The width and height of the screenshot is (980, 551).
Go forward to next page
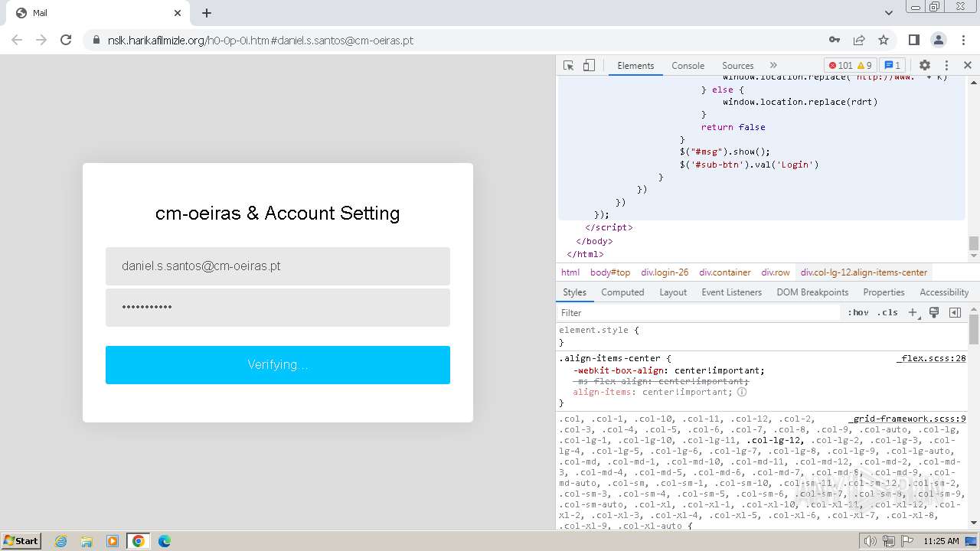41,40
